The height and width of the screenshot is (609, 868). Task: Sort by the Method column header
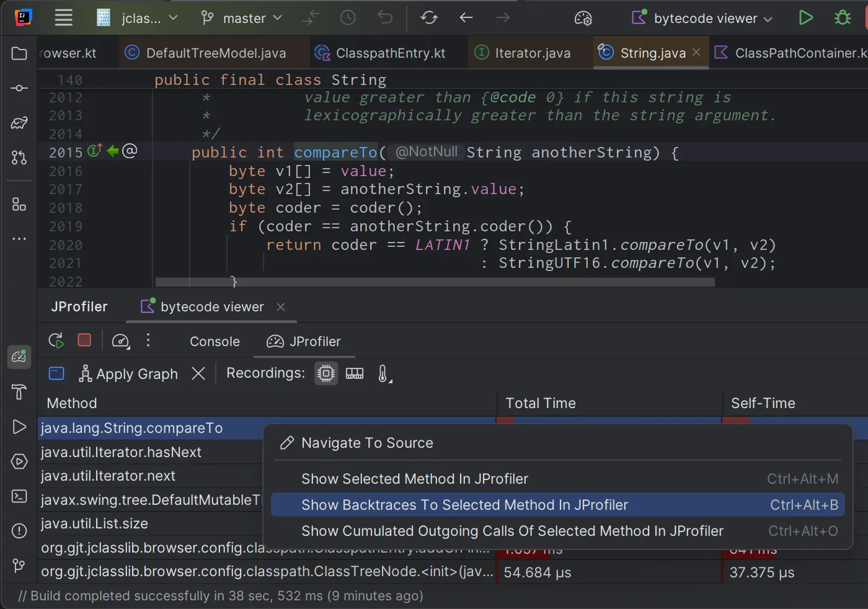[x=268, y=403]
